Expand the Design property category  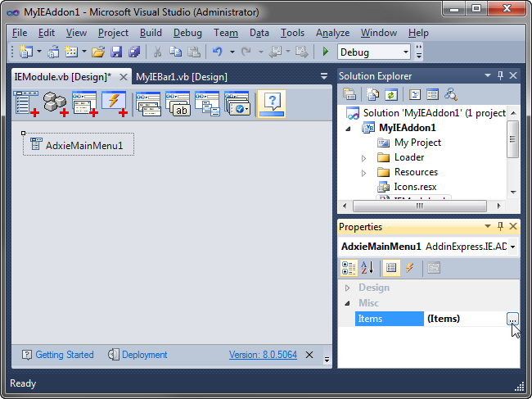point(347,288)
